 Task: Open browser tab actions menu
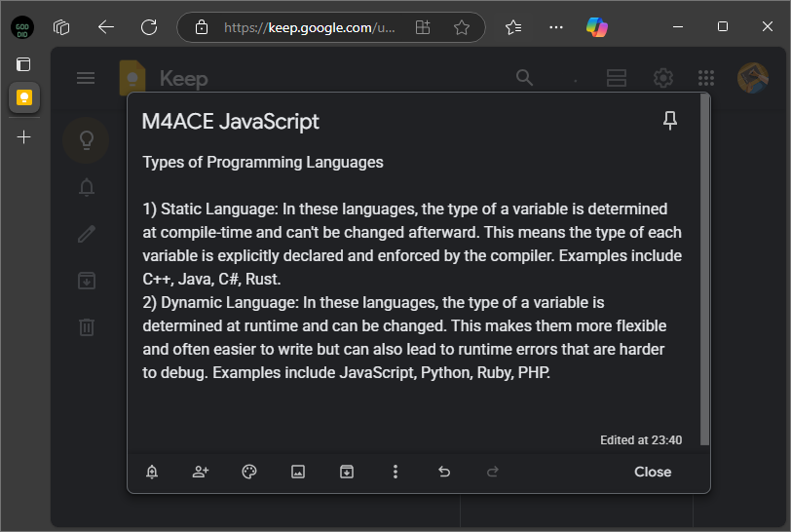point(61,27)
